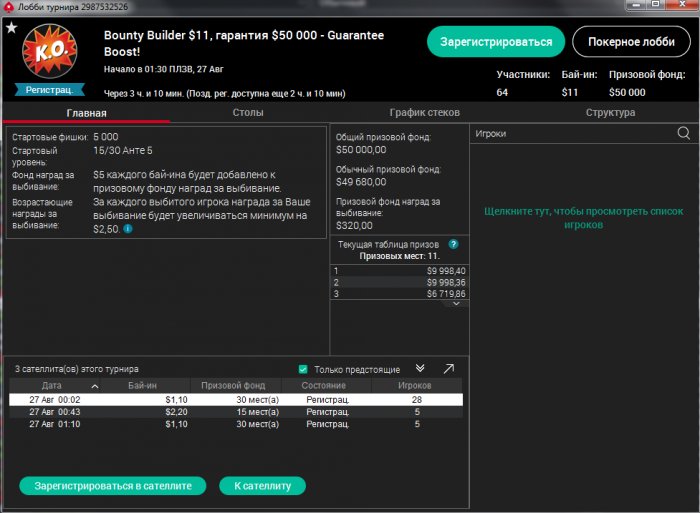Pop out satellites list with arrow icon
The width and height of the screenshot is (700, 513).
click(449, 368)
